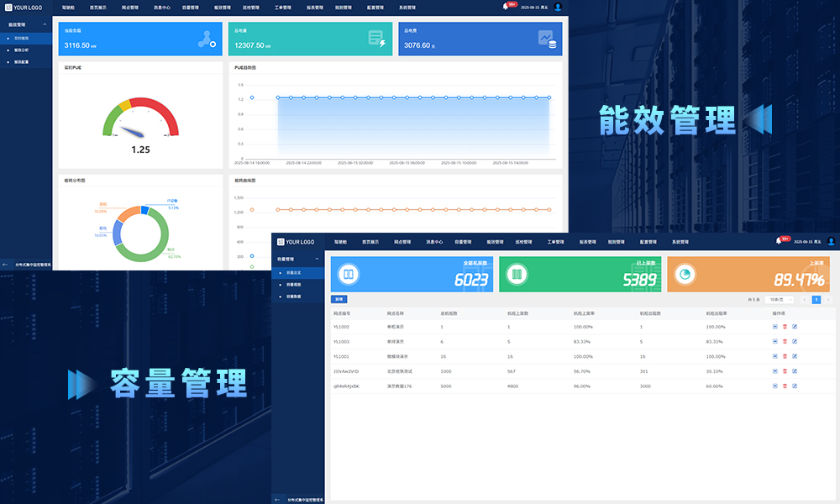Open the 10条/页 page size dropdown

779,299
